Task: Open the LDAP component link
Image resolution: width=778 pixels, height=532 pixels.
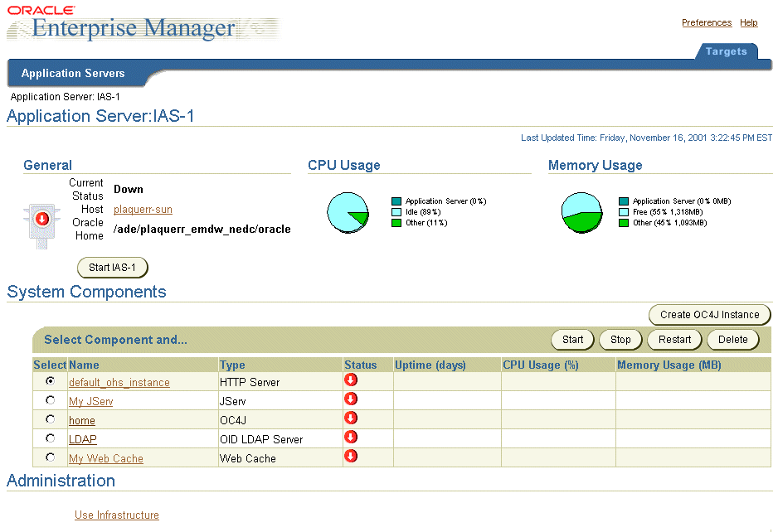Action: (x=83, y=440)
